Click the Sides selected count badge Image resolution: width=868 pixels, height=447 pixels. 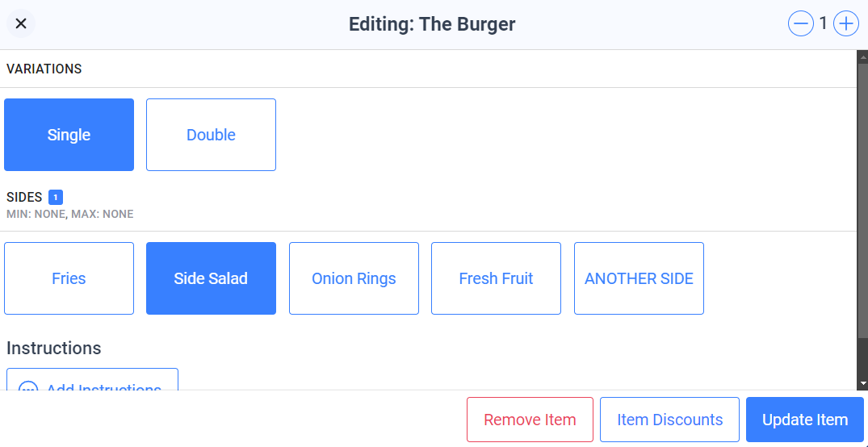tap(56, 197)
